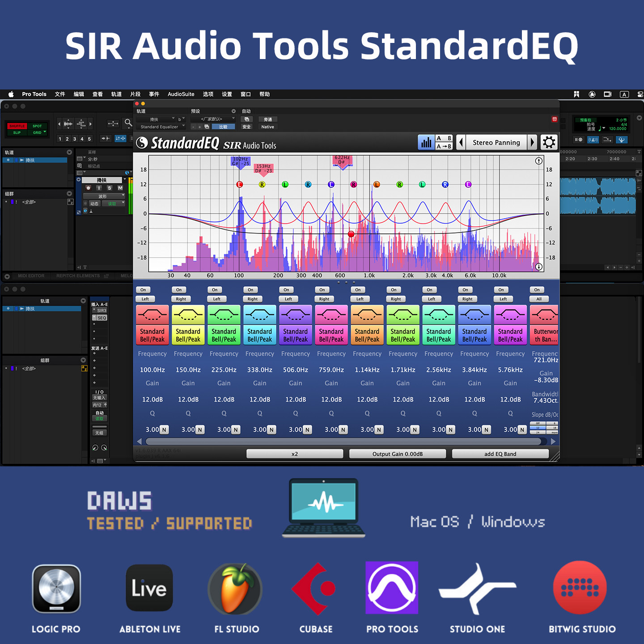Open the 文件 menu
644x644 pixels.
pos(60,94)
